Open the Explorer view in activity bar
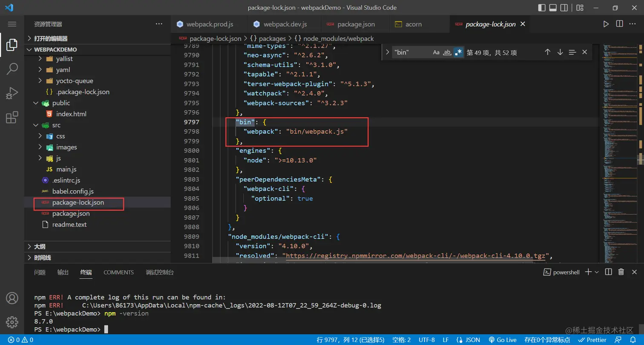The height and width of the screenshot is (345, 644). 12,45
